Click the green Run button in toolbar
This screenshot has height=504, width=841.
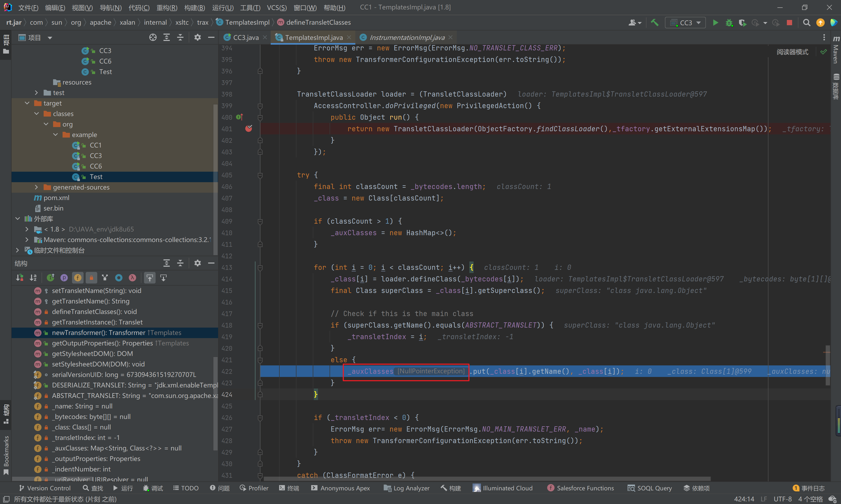(x=715, y=23)
